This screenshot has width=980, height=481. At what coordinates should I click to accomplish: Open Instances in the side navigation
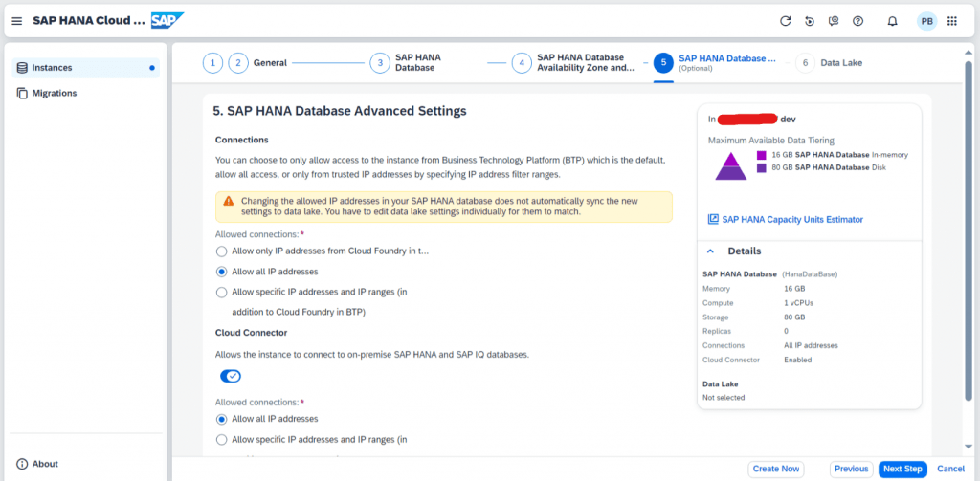coord(85,68)
